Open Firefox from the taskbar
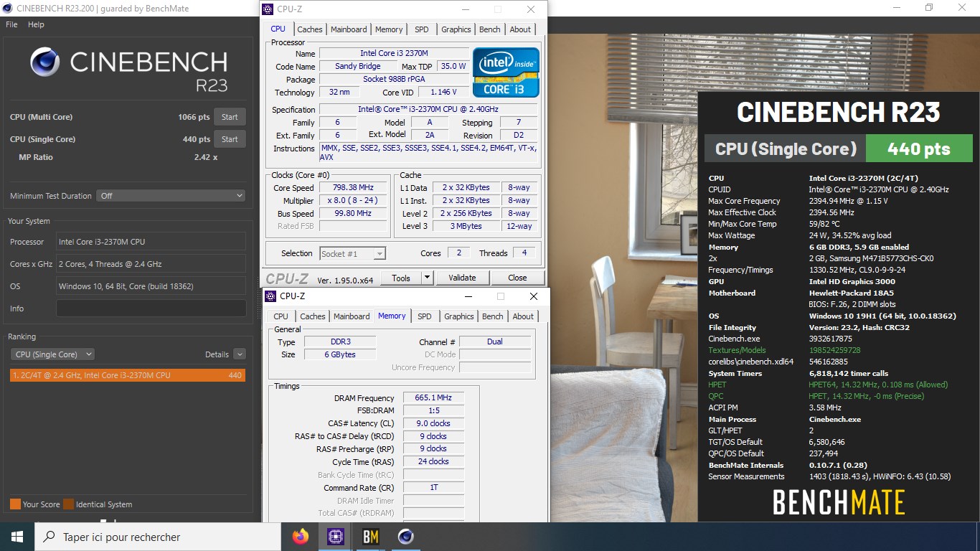 (301, 536)
